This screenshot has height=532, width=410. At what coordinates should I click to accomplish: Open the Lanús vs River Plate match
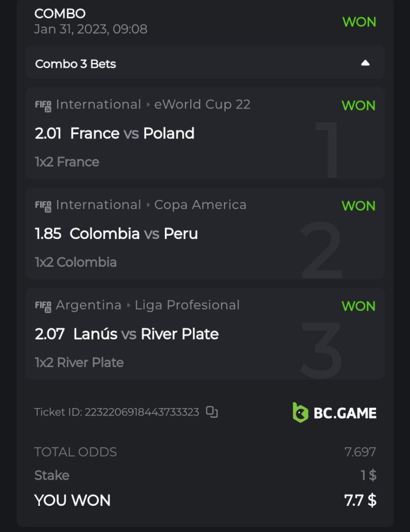point(146,334)
